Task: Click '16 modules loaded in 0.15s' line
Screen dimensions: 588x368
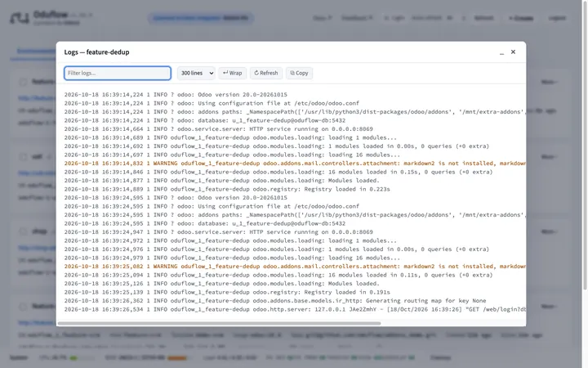Action: [x=278, y=172]
